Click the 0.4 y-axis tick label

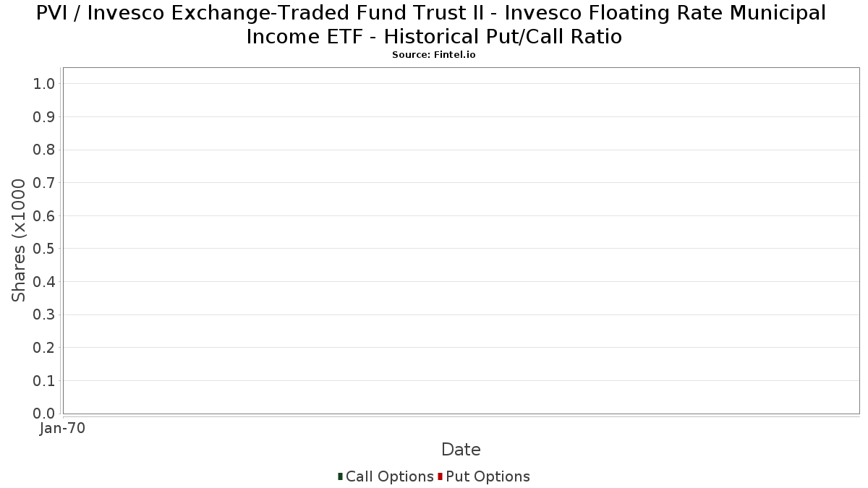pos(44,282)
